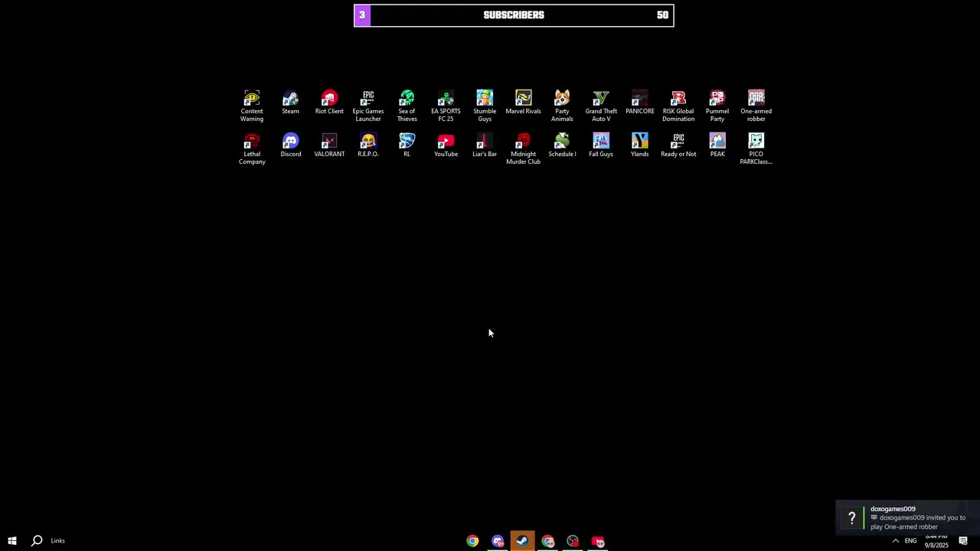Click the VALORANT desktop icon
Screen dimensions: 980x551
(x=329, y=145)
